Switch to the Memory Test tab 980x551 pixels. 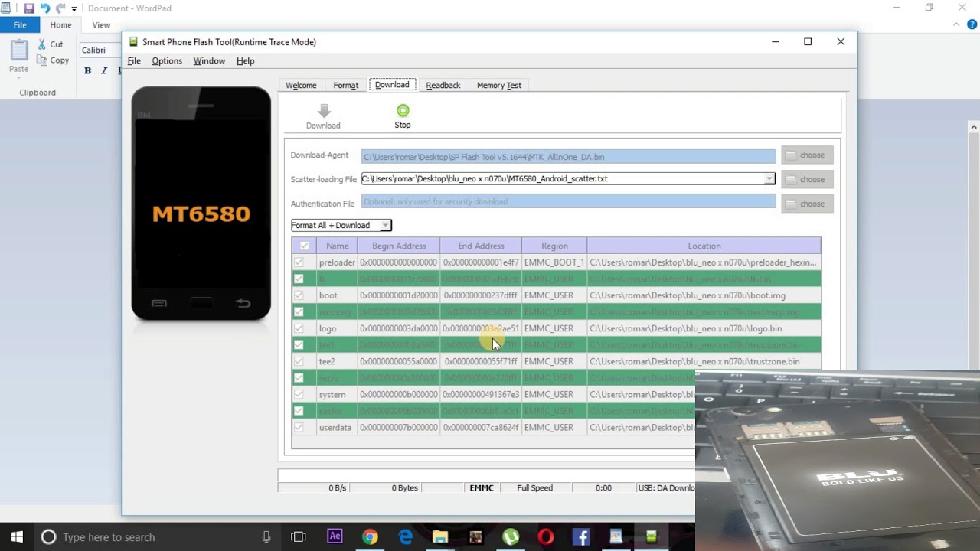(499, 85)
